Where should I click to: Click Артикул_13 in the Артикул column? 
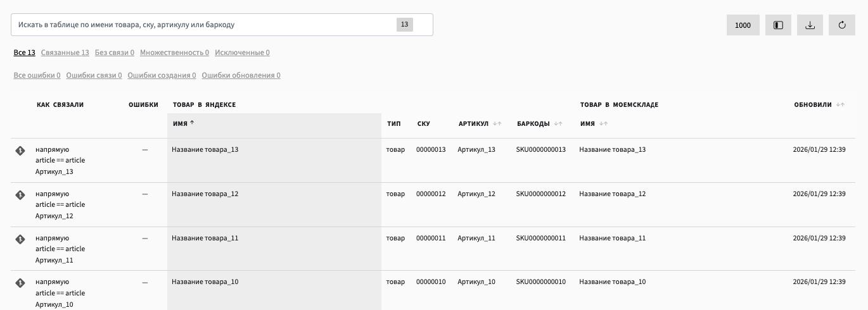tap(476, 150)
